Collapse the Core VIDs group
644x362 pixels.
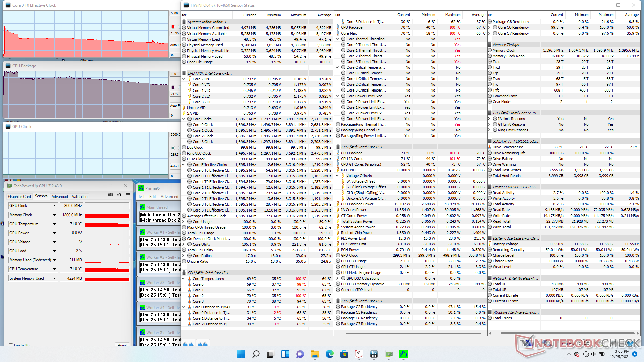click(x=183, y=79)
